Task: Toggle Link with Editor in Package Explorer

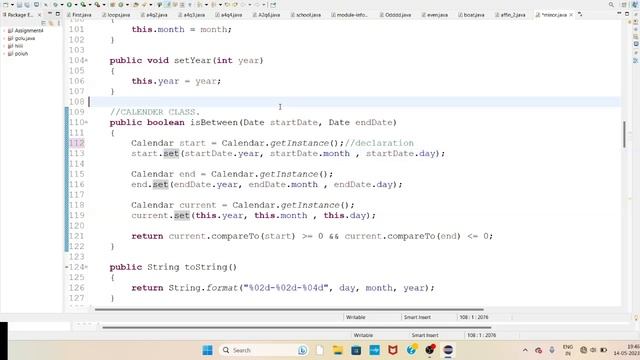Action: click(51, 23)
